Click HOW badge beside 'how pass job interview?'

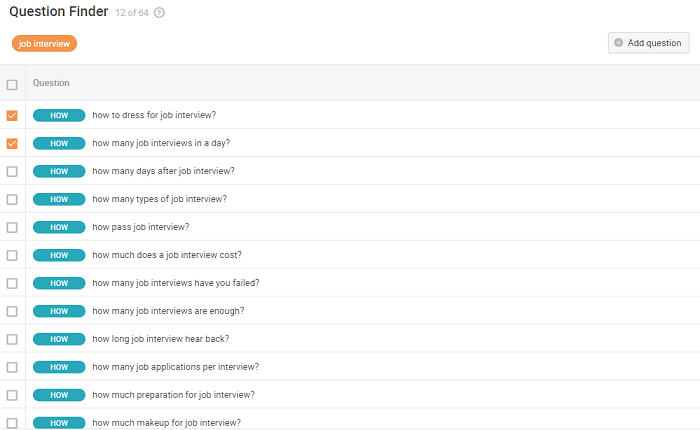click(59, 227)
